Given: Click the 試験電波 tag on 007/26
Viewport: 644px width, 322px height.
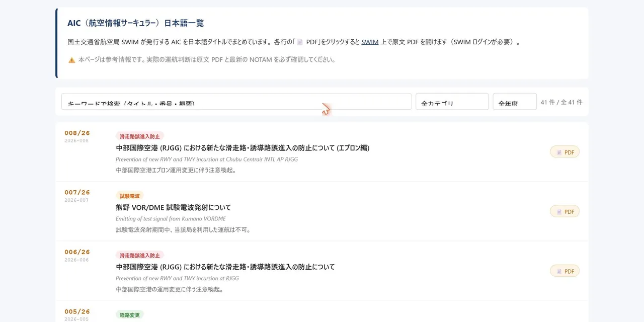Looking at the screenshot, I should 130,196.
